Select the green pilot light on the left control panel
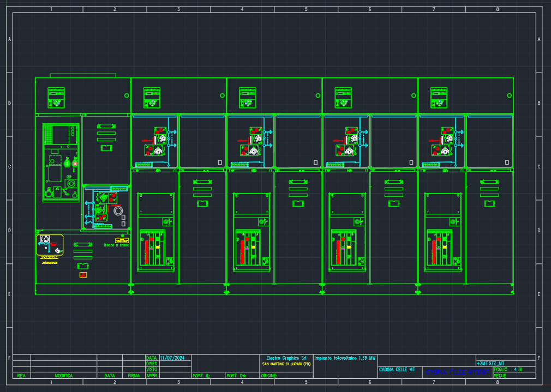The height and width of the screenshot is (392, 551). point(67,163)
